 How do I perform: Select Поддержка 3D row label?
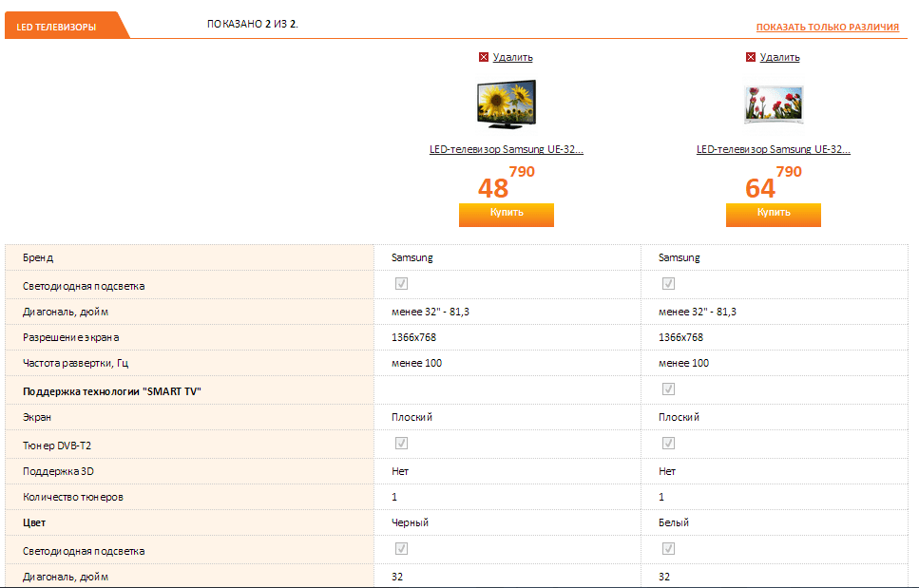[x=58, y=471]
